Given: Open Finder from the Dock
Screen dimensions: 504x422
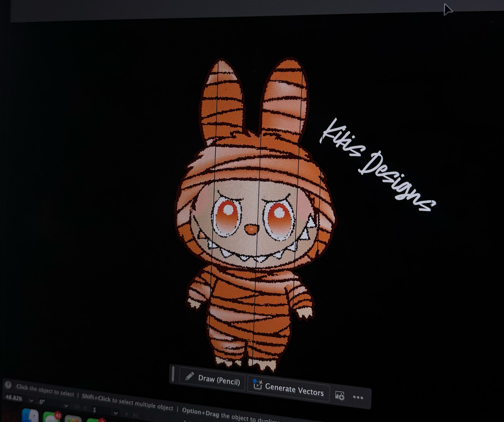Looking at the screenshot, I should tap(30, 415).
